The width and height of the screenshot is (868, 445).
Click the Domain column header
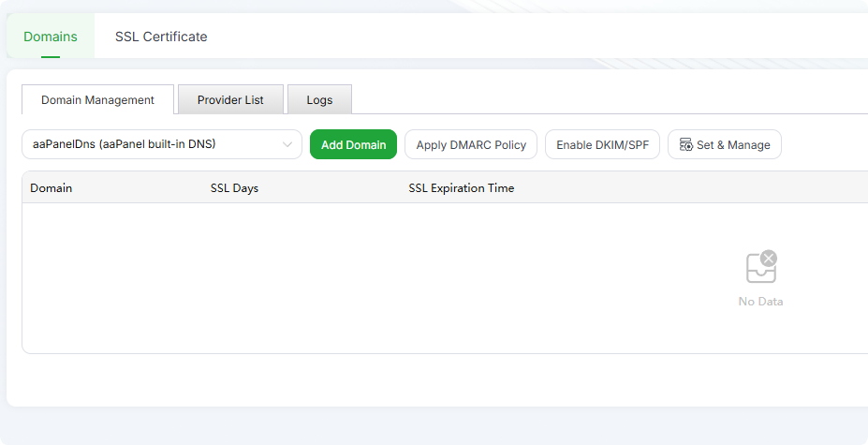51,188
